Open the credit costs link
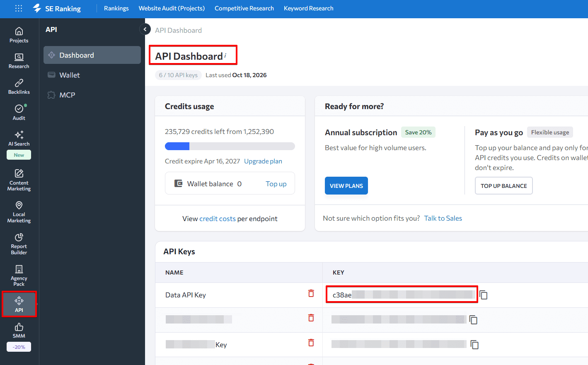 [218, 219]
